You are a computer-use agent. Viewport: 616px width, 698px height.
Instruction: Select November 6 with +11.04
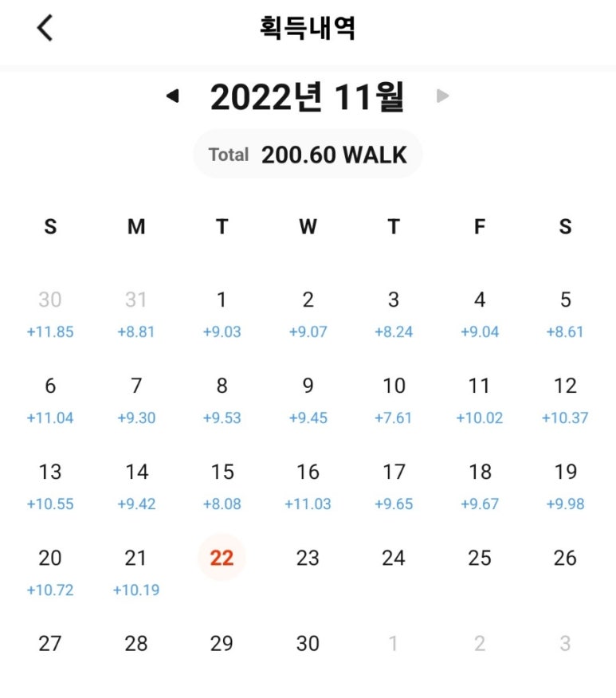tap(50, 400)
